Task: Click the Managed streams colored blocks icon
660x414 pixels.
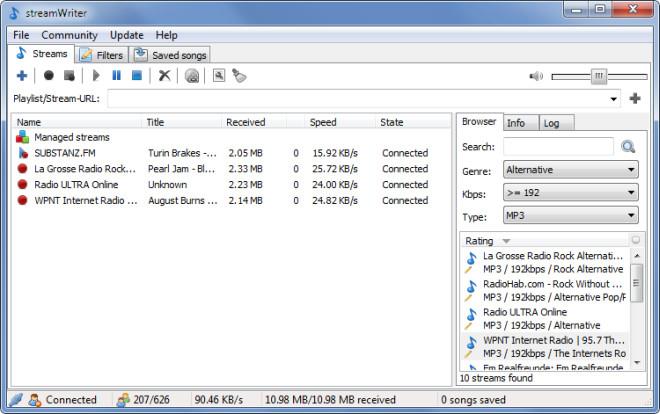Action: 22,137
